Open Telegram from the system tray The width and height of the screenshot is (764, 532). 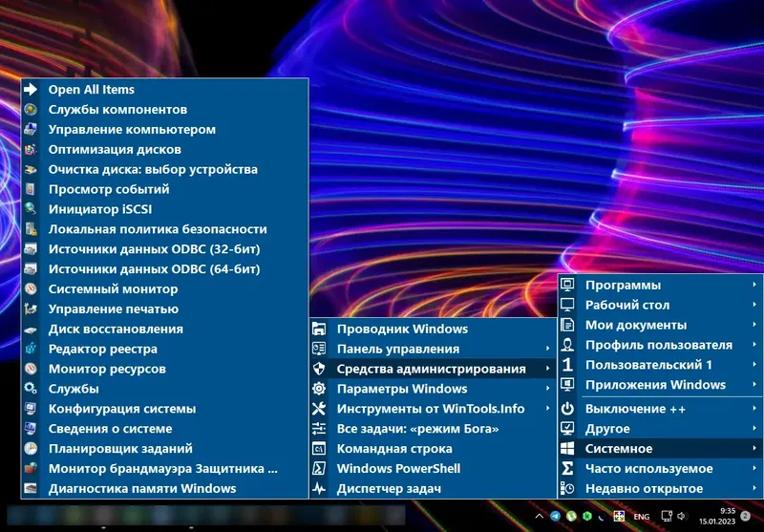pyautogui.click(x=555, y=516)
